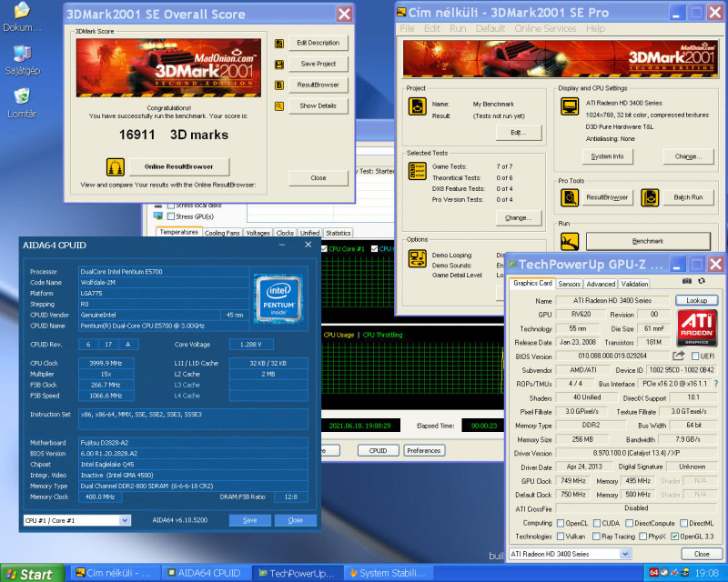Switch to the Advanced tab in GPU-Z
This screenshot has width=728, height=582.
pos(601,284)
